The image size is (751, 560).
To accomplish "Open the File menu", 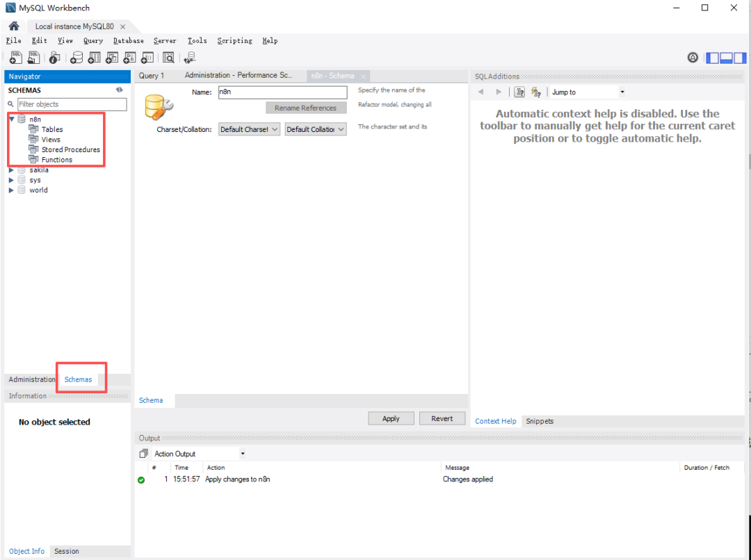I will [x=13, y=41].
